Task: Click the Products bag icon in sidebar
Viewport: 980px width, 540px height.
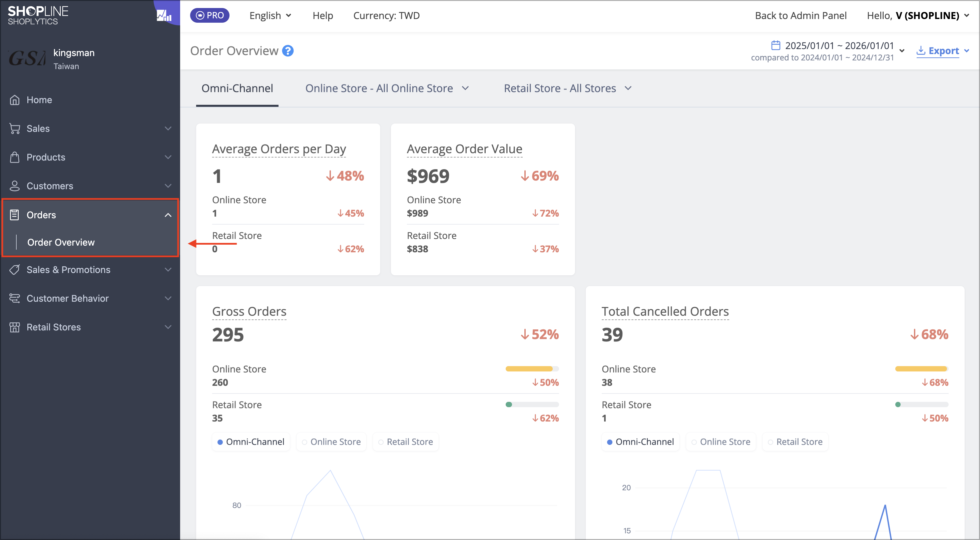Action: [14, 157]
